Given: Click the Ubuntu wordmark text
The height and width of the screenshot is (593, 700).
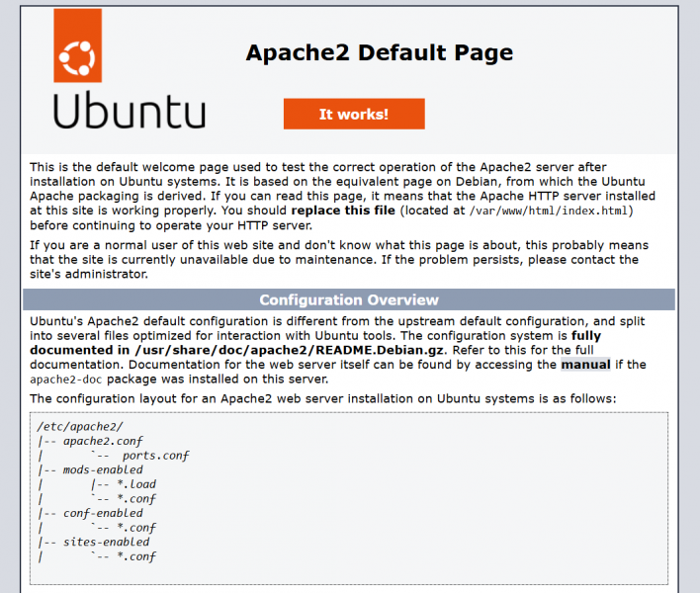Looking at the screenshot, I should click(130, 111).
